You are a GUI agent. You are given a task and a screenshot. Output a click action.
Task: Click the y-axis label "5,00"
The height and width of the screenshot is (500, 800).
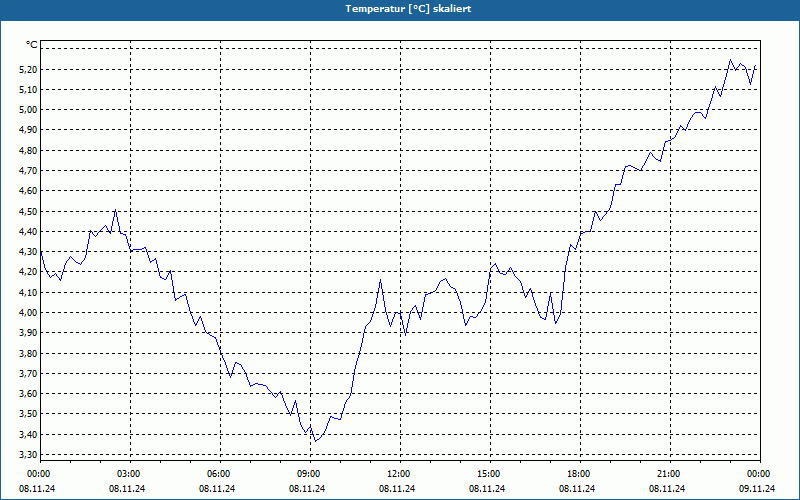coord(28,110)
